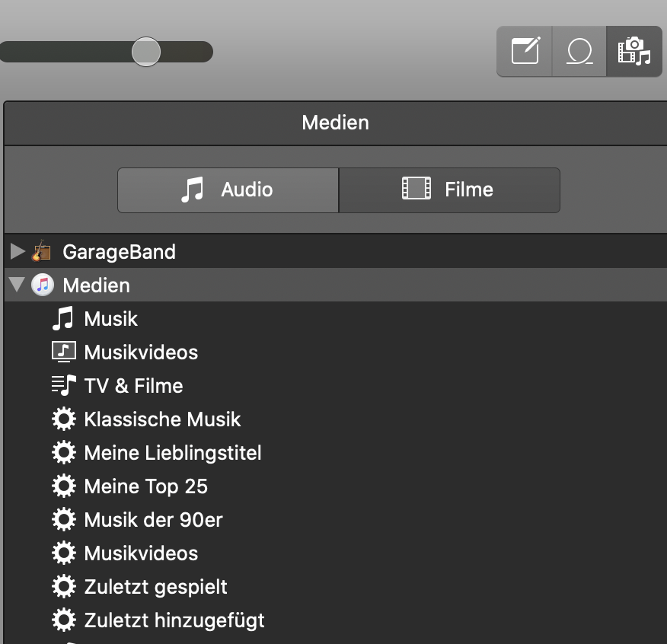Select the Musik note icon
This screenshot has width=667, height=644.
click(x=63, y=319)
